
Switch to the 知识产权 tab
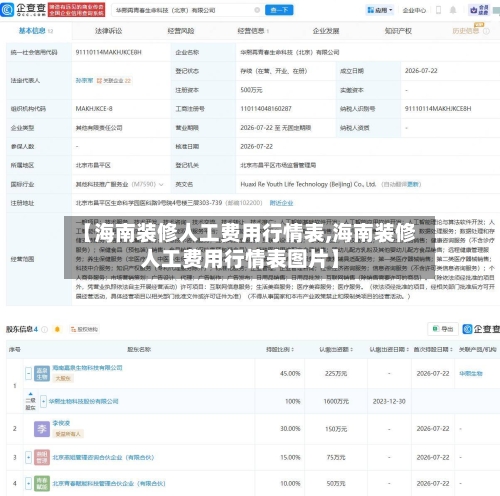tap(398, 31)
